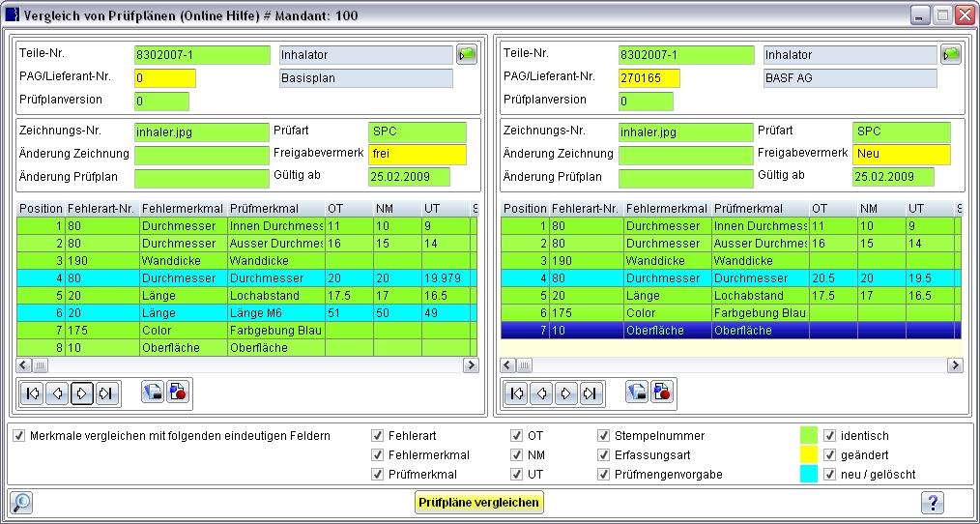
Task: Click the PAG/Lieferant-Nr. field showing 270165
Action: 650,78
